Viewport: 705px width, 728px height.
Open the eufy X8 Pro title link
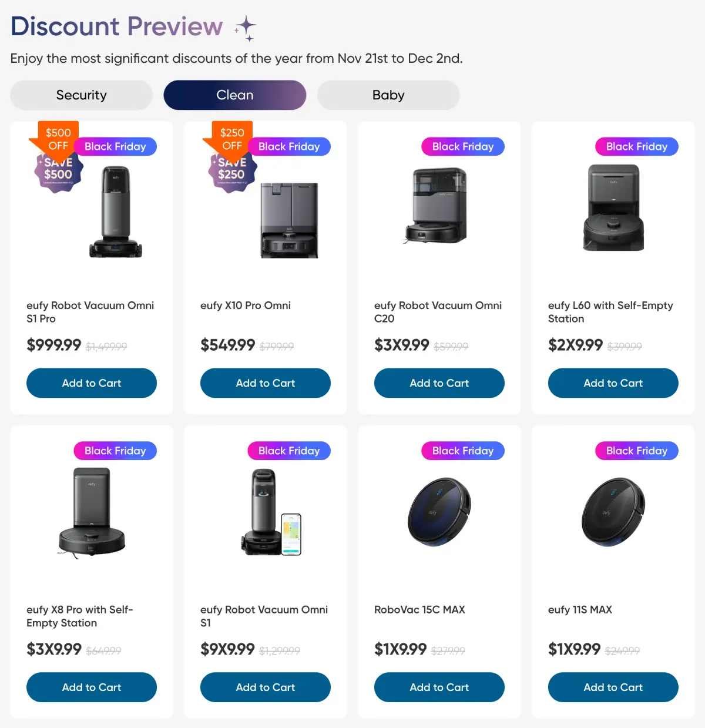pyautogui.click(x=80, y=616)
